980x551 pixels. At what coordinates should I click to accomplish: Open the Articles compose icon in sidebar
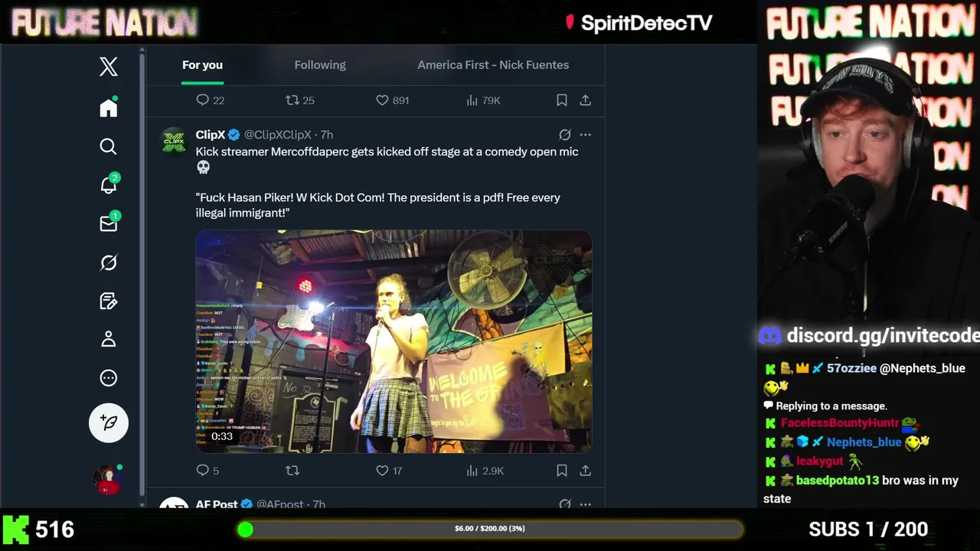tap(109, 301)
